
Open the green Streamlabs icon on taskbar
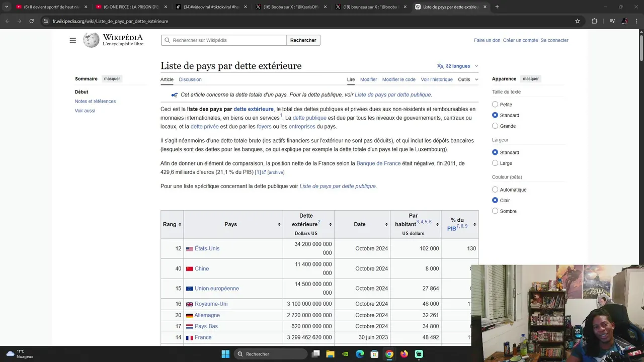(419, 354)
